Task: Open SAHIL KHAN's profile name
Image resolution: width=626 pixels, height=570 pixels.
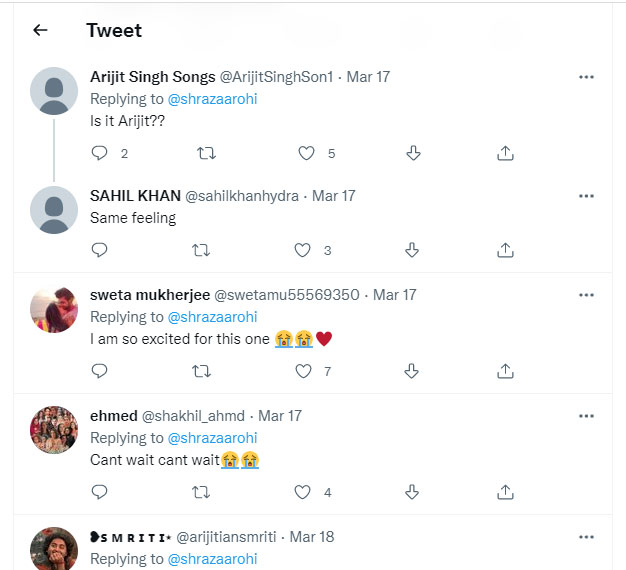Action: click(x=135, y=196)
